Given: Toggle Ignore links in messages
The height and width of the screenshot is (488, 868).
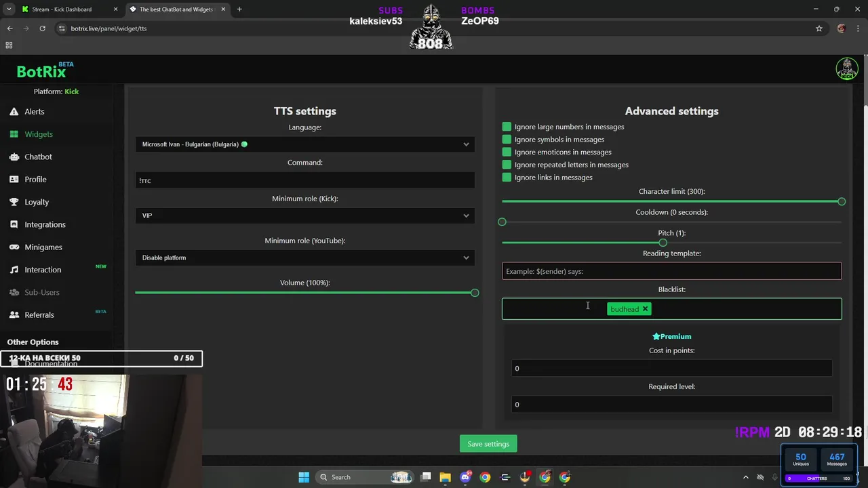Looking at the screenshot, I should click(x=507, y=178).
